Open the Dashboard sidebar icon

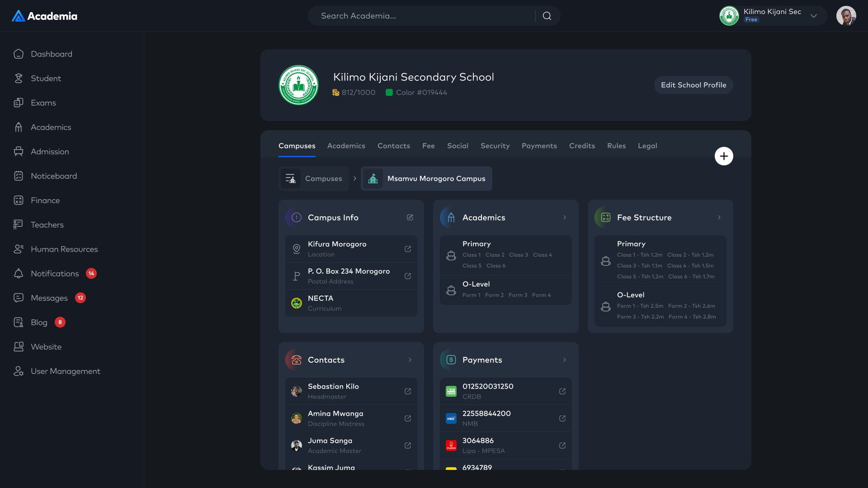click(x=19, y=54)
